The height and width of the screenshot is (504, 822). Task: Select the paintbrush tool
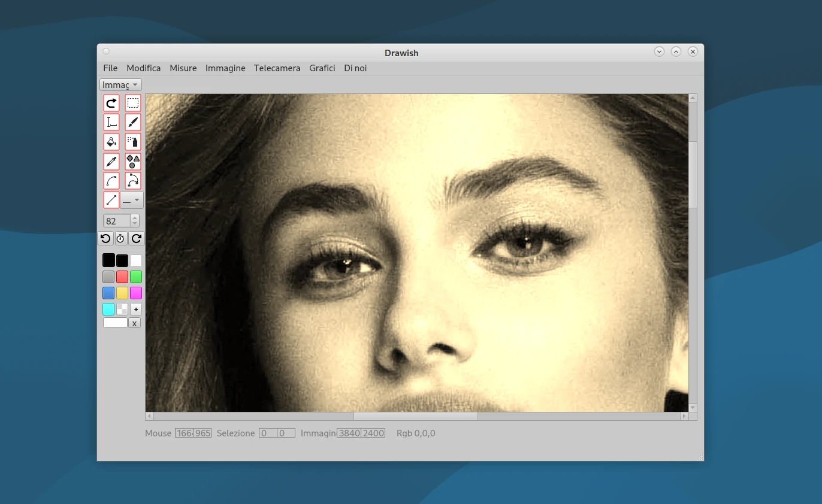pyautogui.click(x=133, y=122)
